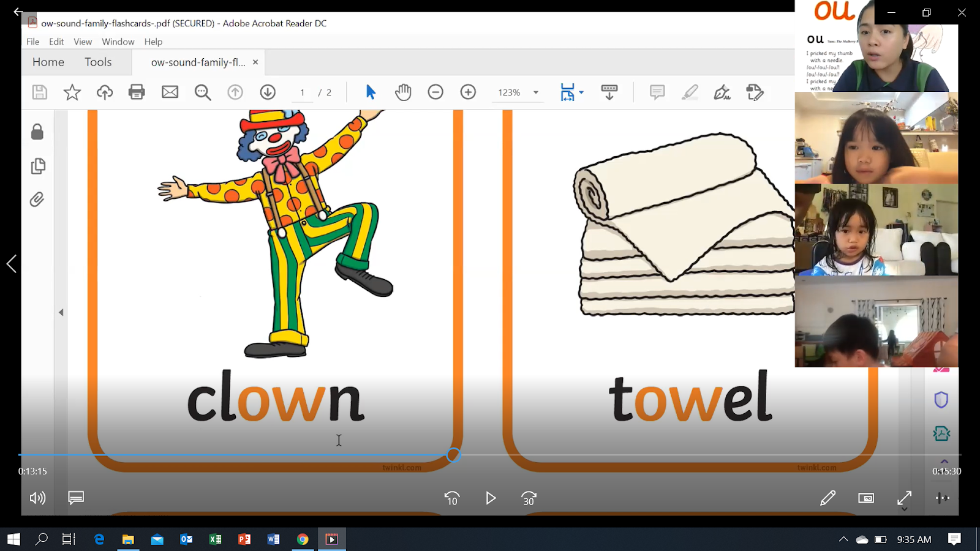Open Task View on taskbar
Viewport: 980px width, 551px height.
click(69, 539)
